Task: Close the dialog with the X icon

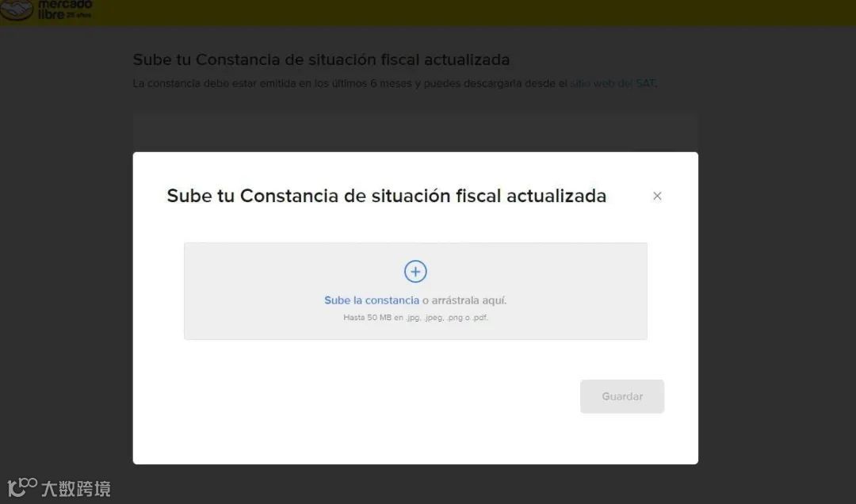Action: (x=657, y=196)
